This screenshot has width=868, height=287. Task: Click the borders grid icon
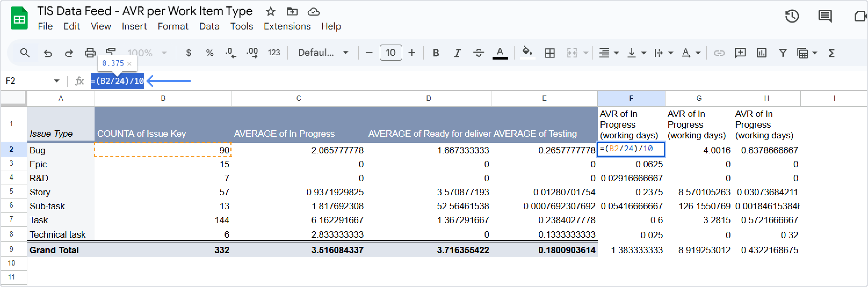point(549,53)
